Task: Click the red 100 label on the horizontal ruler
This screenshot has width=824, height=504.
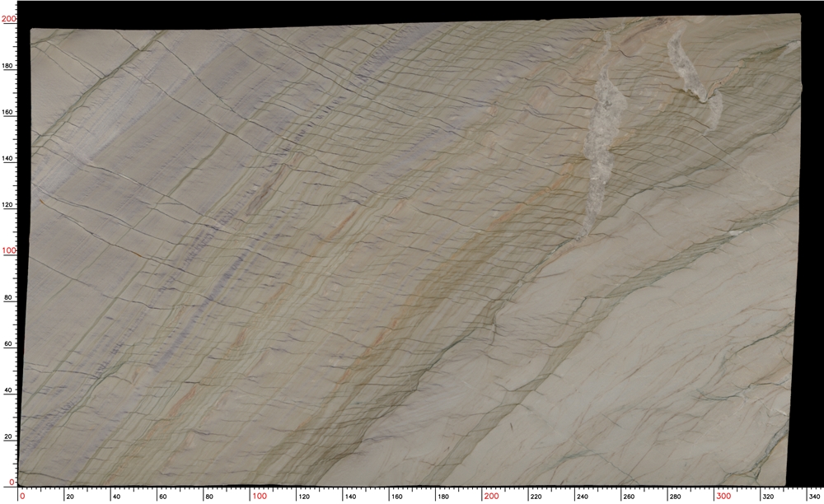Action: tap(260, 496)
